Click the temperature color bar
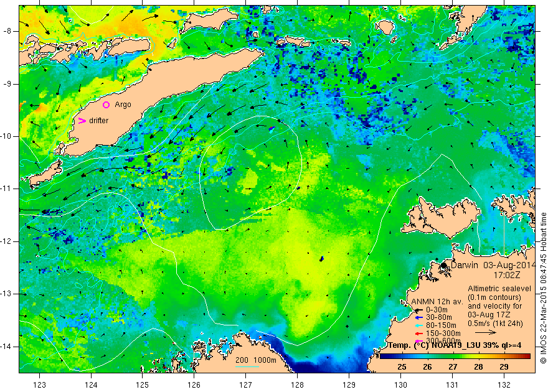Screen dimensions: 548x392 (x=455, y=357)
